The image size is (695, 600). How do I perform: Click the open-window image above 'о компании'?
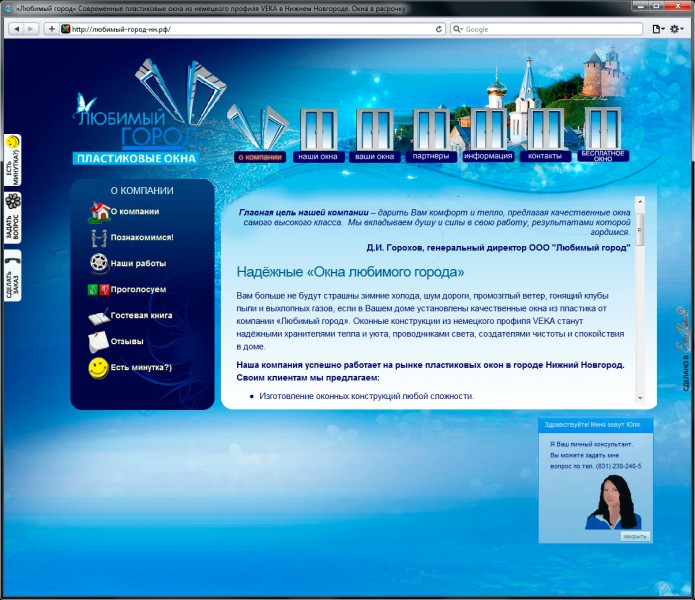tap(258, 128)
